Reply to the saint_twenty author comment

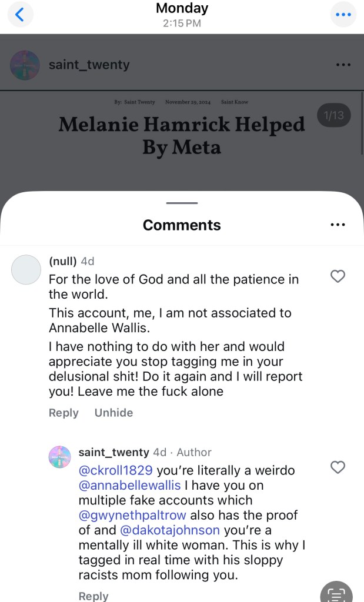click(x=93, y=596)
